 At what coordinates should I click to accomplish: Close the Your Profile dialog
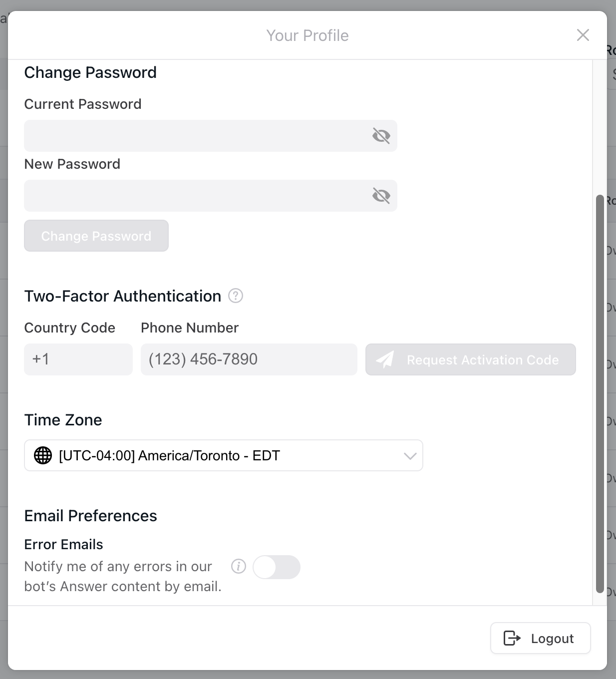point(583,35)
